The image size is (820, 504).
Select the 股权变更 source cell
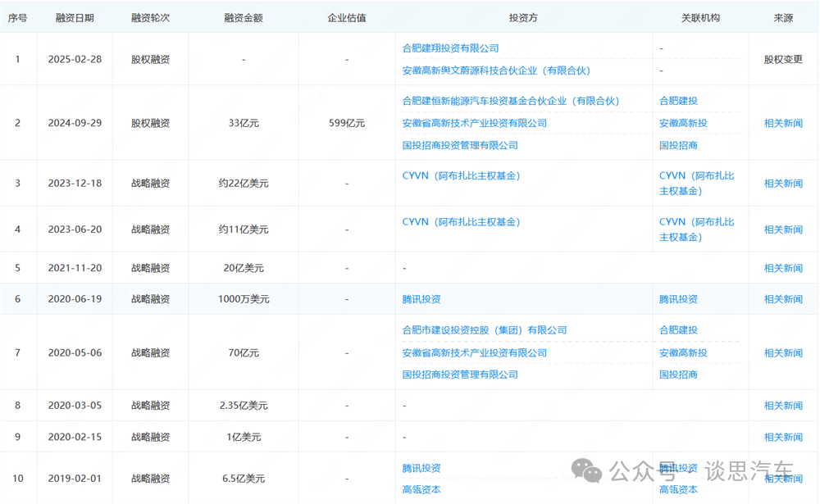point(783,60)
